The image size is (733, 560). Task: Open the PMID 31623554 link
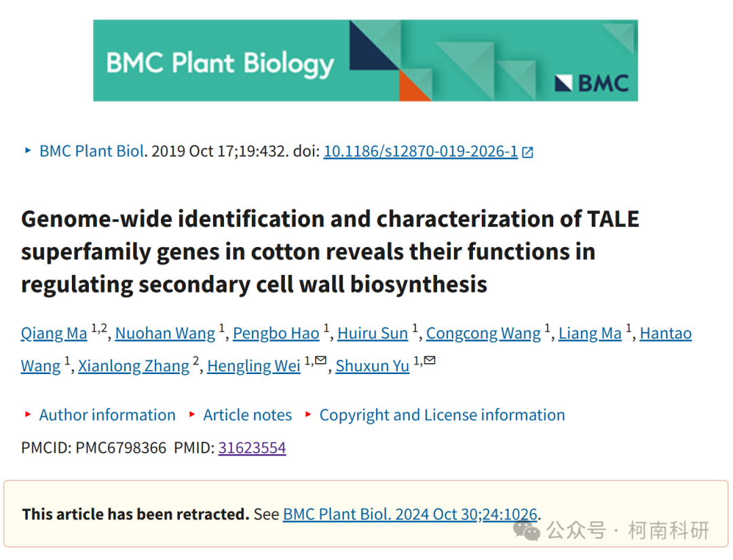coord(252,448)
